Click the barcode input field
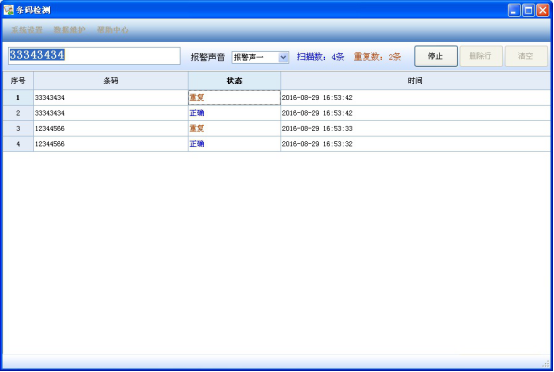Viewport: 554px width, 372px height. [94, 56]
